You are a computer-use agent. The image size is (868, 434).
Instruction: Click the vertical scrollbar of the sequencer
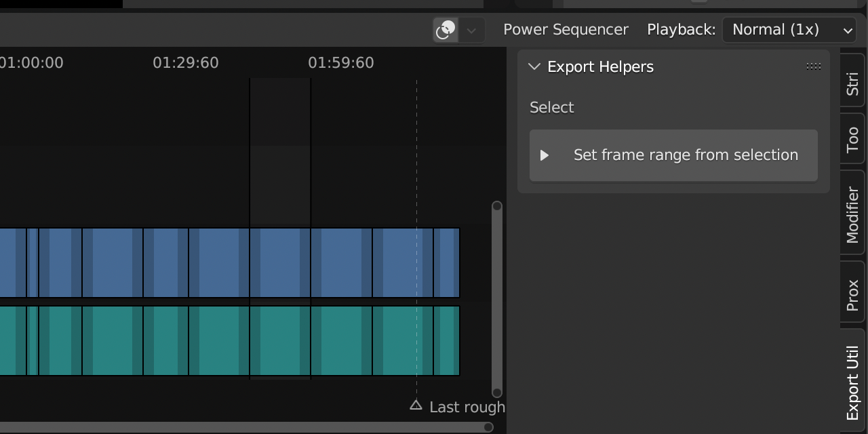(497, 298)
